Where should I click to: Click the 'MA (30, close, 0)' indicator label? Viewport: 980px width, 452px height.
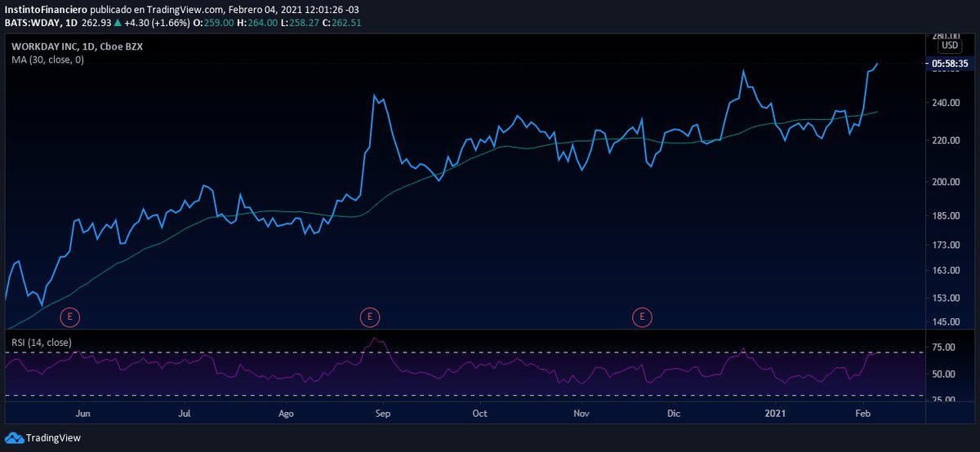[47, 60]
